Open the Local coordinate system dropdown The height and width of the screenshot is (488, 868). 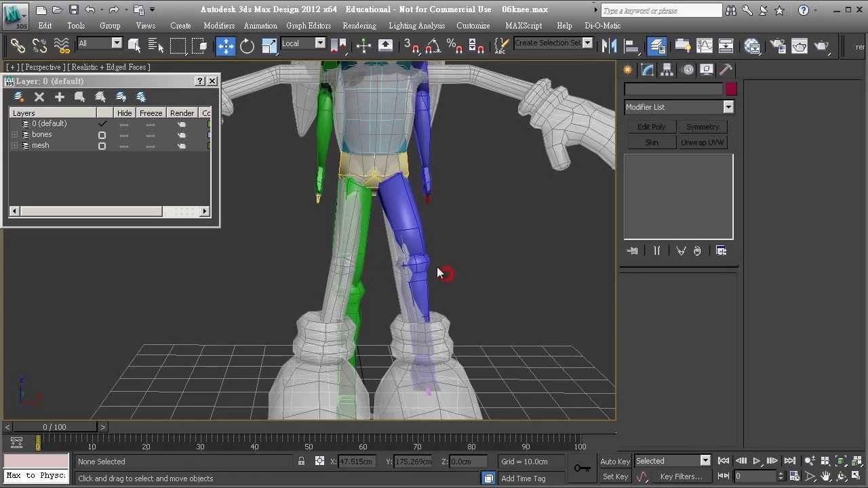tap(303, 43)
